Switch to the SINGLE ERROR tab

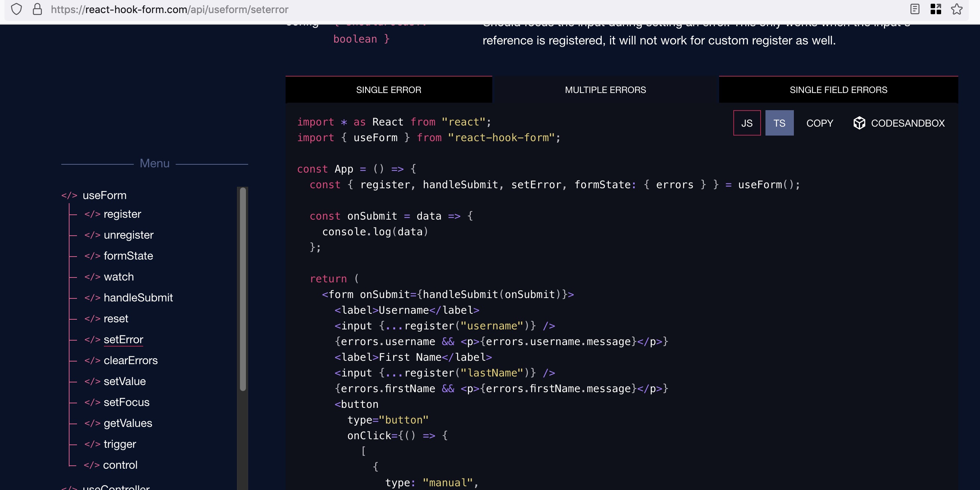pyautogui.click(x=388, y=90)
